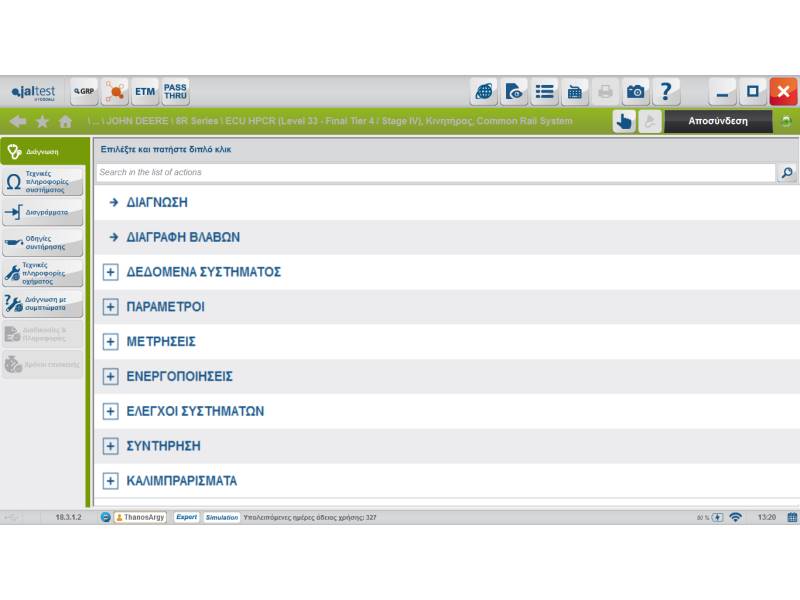Toggle the hand pointer touch mode

point(624,121)
